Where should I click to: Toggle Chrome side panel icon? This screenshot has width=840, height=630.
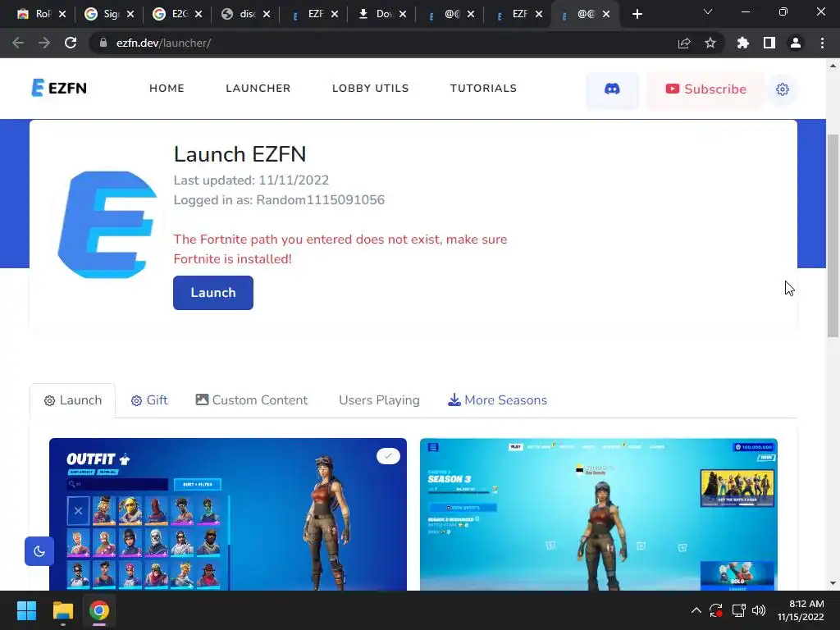pos(769,43)
